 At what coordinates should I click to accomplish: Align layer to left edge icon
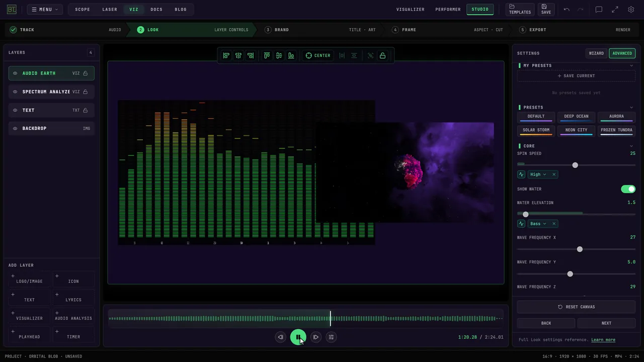point(226,55)
